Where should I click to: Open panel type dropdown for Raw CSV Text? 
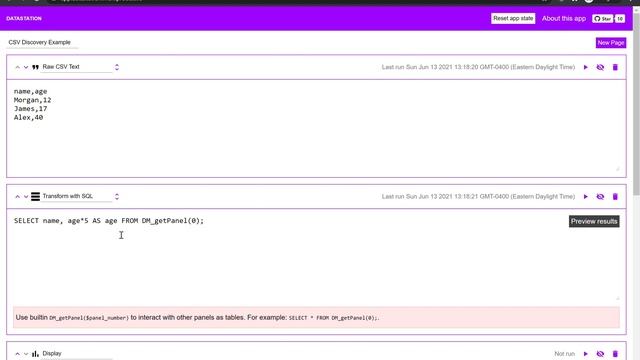tap(117, 67)
